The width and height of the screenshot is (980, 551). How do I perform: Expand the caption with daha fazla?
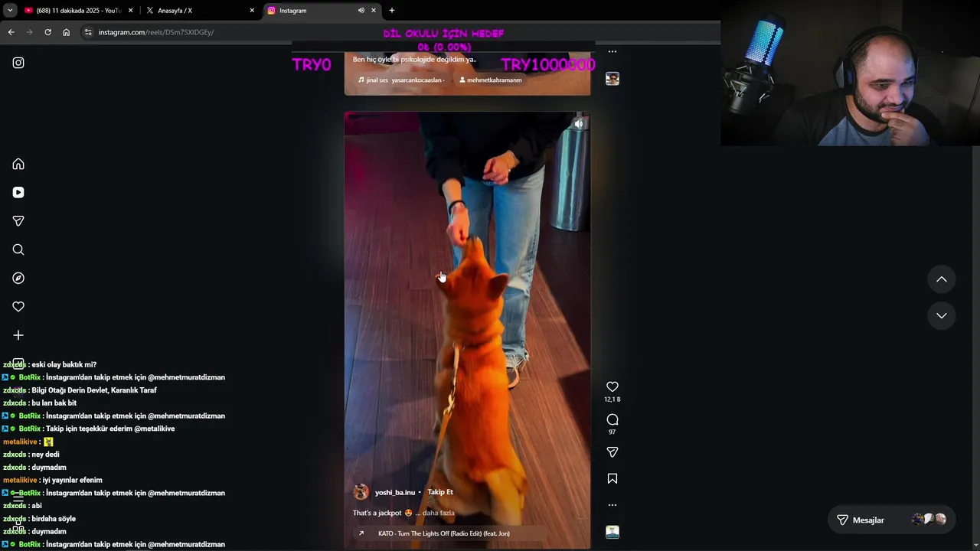pyautogui.click(x=439, y=513)
